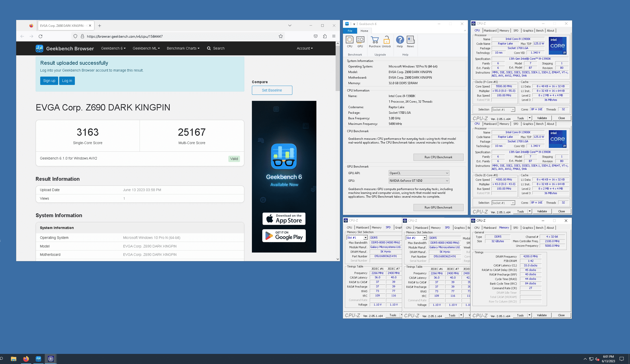This screenshot has width=630, height=364.
Task: Open the NVIDIA GeForce GT 1030 GPU dropdown
Action: [419, 181]
